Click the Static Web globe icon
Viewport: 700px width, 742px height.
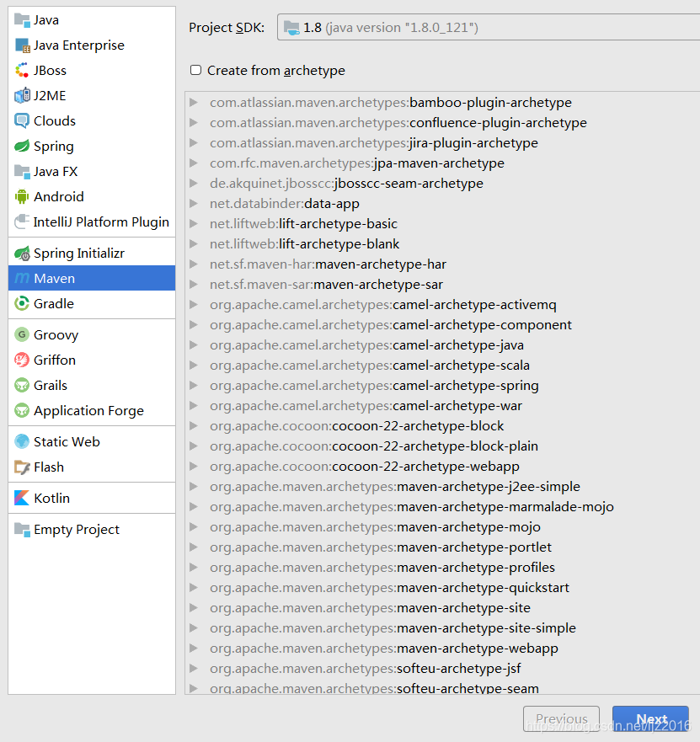coord(22,441)
